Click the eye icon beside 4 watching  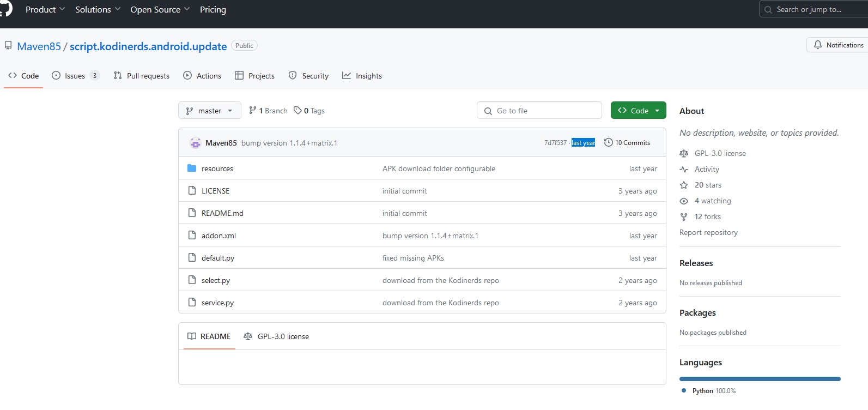(684, 201)
